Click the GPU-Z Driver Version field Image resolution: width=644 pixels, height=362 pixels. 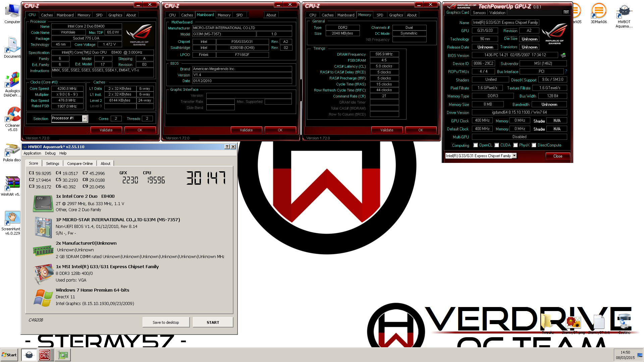pyautogui.click(x=519, y=112)
